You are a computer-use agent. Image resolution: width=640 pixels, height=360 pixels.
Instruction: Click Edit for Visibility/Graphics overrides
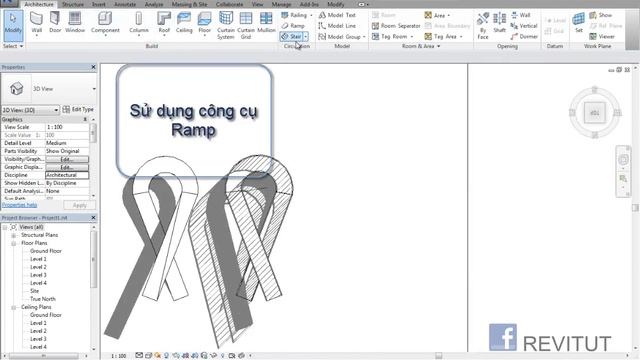pos(67,159)
